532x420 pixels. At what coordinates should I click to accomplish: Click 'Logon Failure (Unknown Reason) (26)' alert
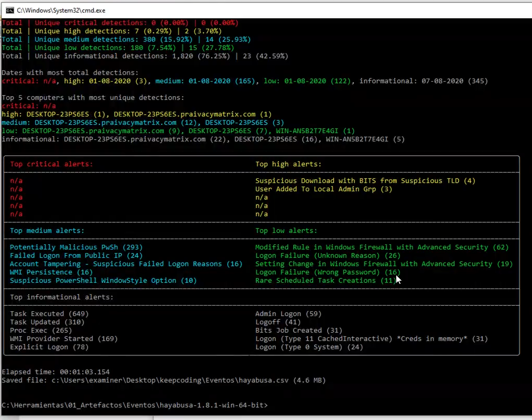click(x=328, y=255)
